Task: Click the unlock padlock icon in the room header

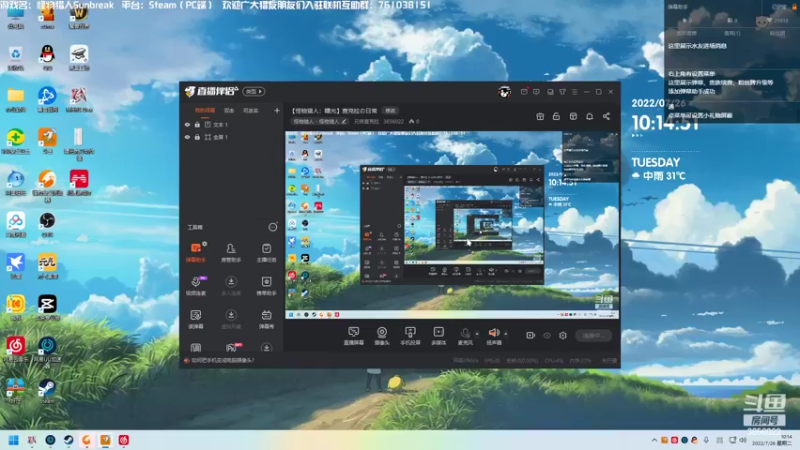Action: pos(556,116)
